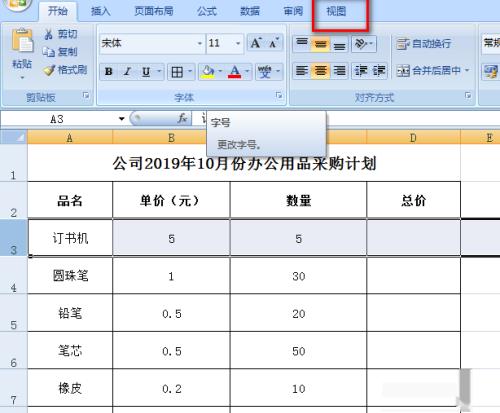Image resolution: width=500 pixels, height=413 pixels.
Task: Open the 审阅 (Review) tab
Action: click(293, 11)
